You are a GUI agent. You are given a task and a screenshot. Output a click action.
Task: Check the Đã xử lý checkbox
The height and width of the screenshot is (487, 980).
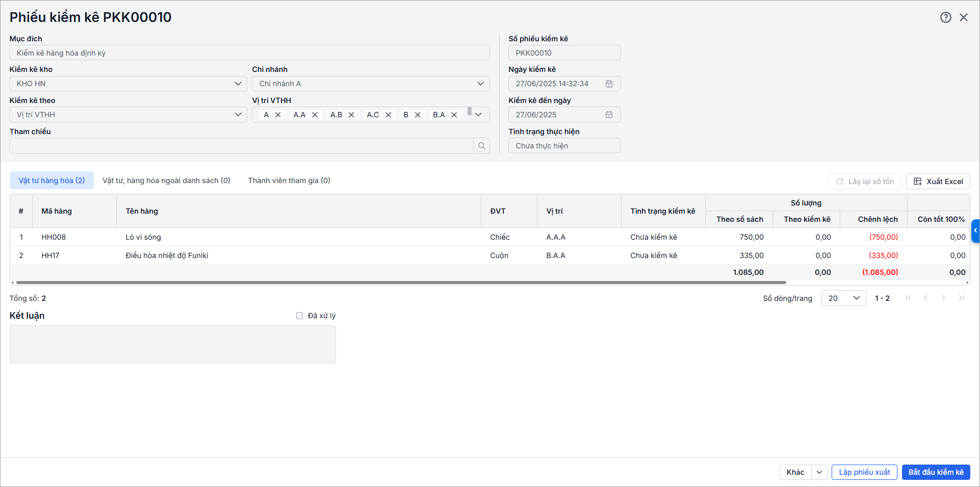click(300, 316)
